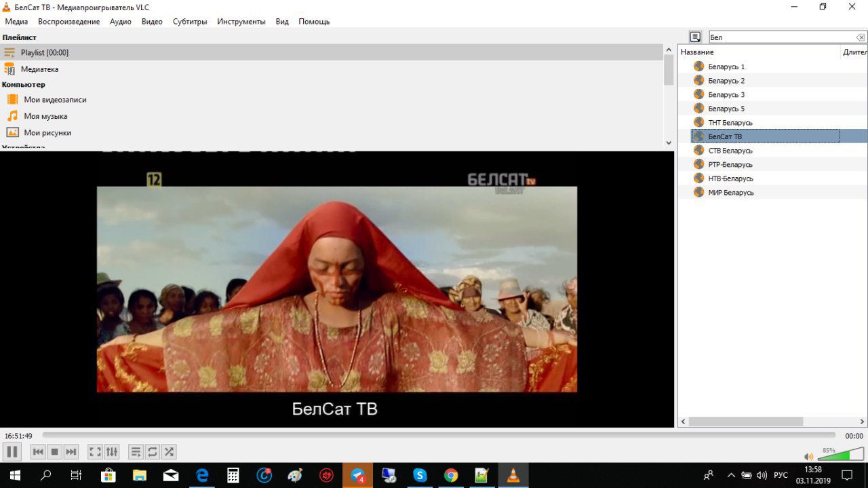The width and height of the screenshot is (868, 488).
Task: Click the picture icon for Мои рисунки
Action: [x=12, y=133]
